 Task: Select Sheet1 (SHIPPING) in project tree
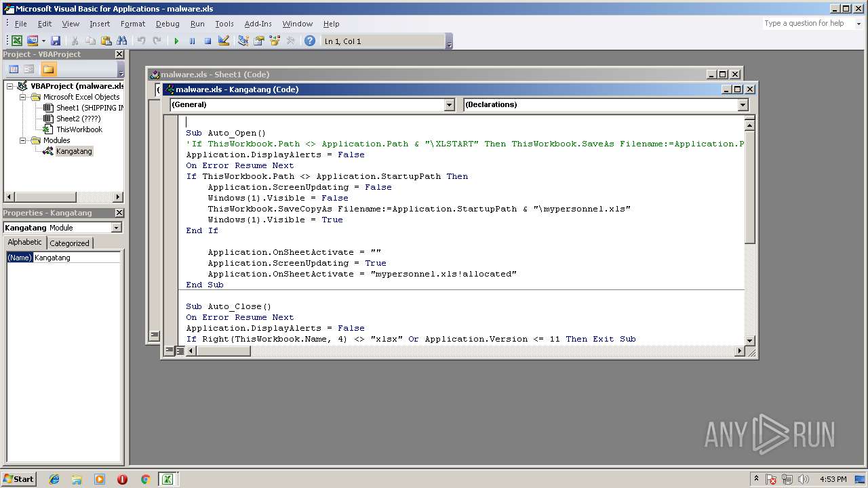click(90, 108)
